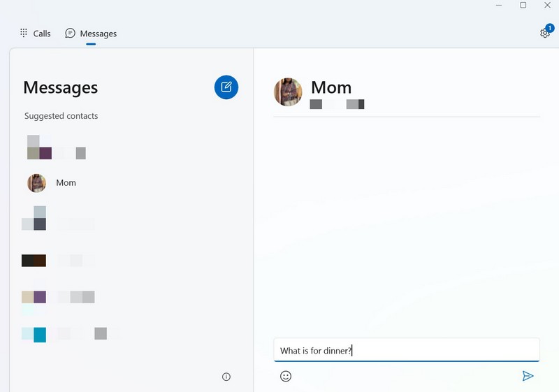Click Mom's profile picture in conversation header

coord(288,92)
